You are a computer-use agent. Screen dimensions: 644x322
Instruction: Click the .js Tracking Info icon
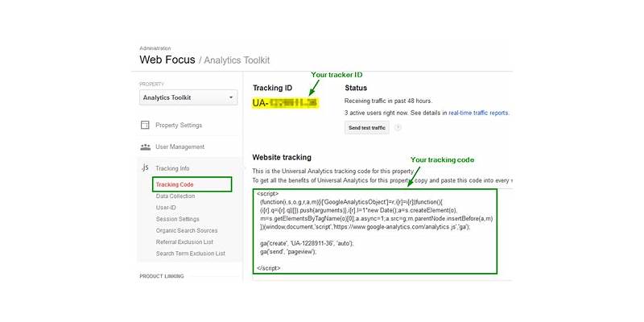click(x=145, y=167)
